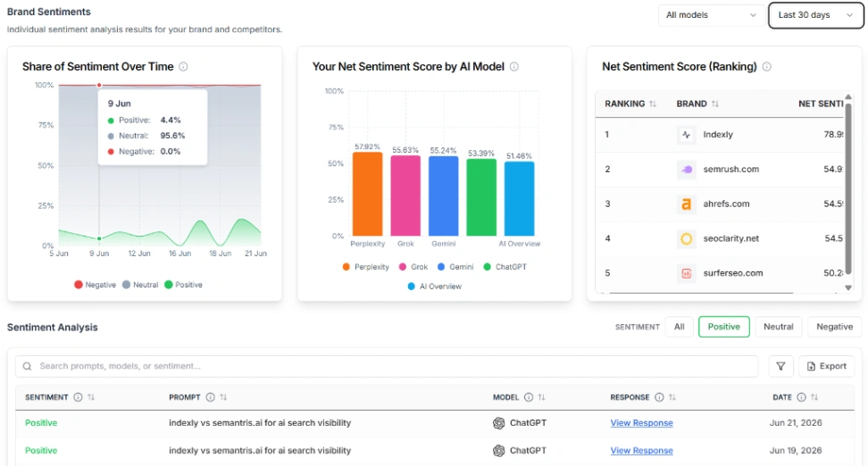Click info icon next to PROMPT column header

tap(211, 397)
